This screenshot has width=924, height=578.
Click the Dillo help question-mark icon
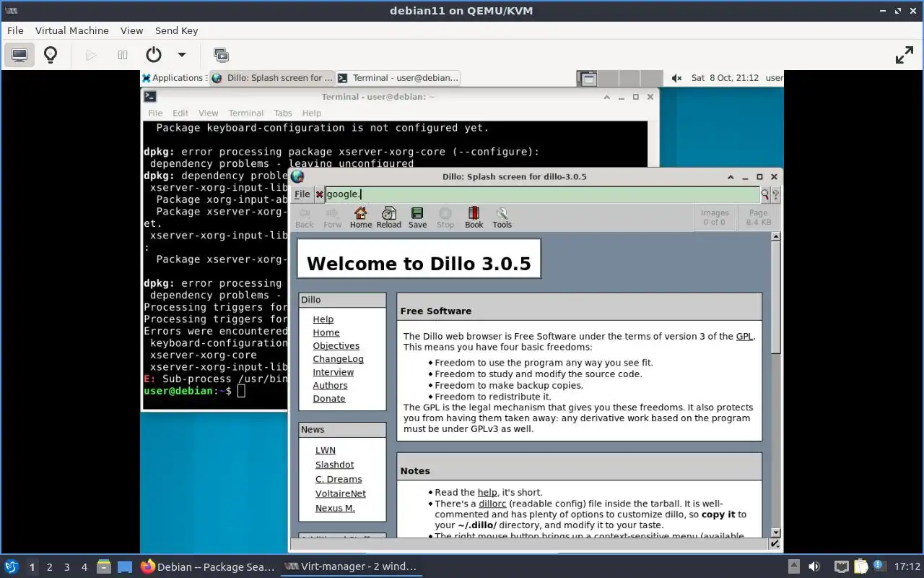point(776,194)
